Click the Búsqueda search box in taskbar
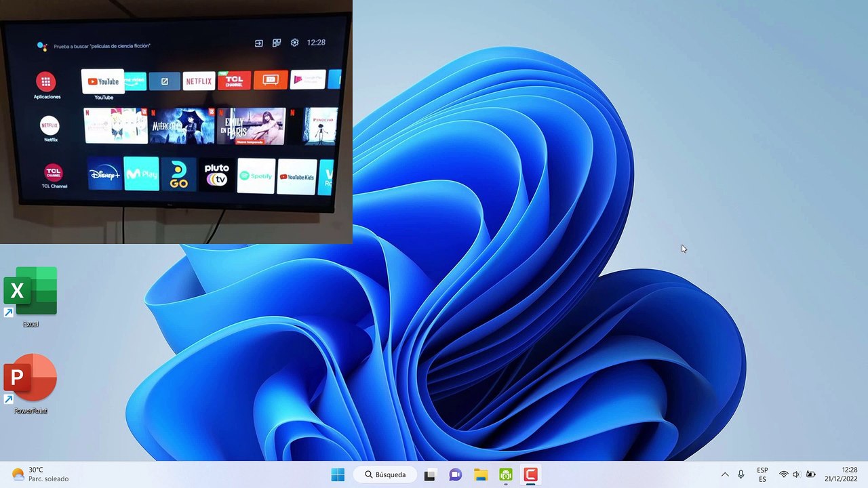The width and height of the screenshot is (868, 488). [x=384, y=474]
